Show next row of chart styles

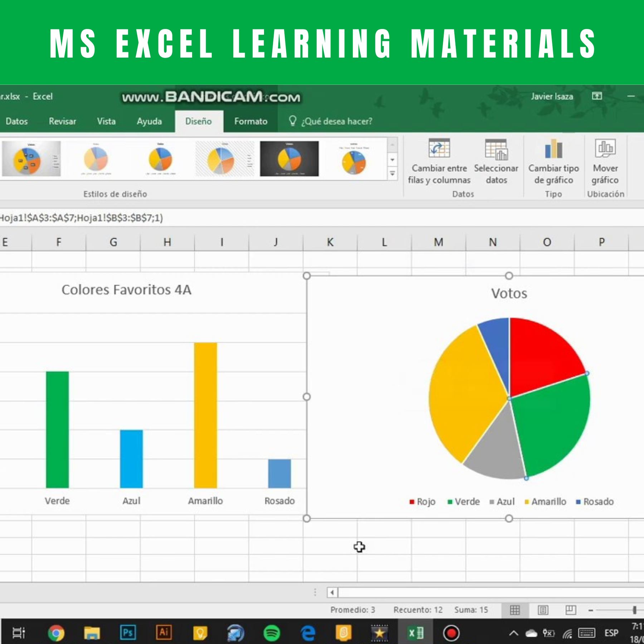tap(392, 160)
